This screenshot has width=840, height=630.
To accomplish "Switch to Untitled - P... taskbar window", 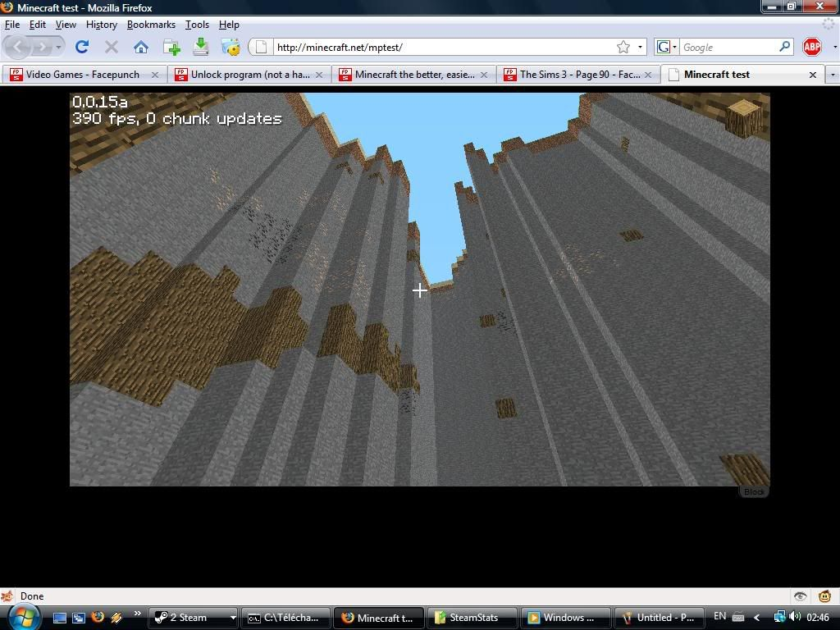I will (659, 618).
